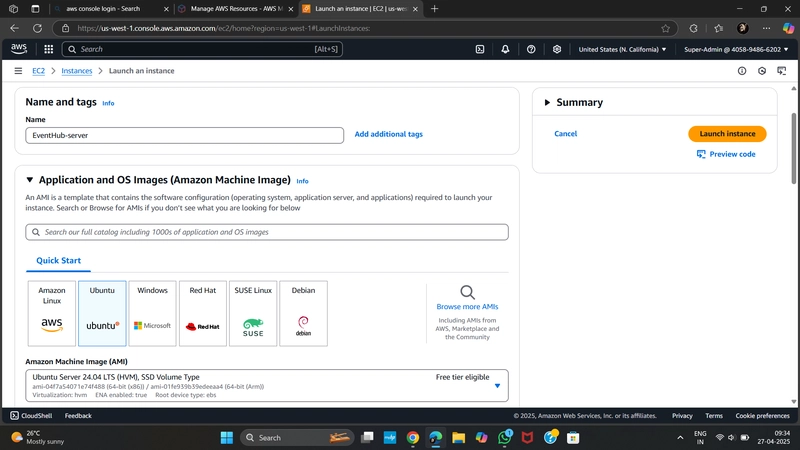Open the clock history icon near breadcrumb
The width and height of the screenshot is (800, 450).
pyautogui.click(x=762, y=71)
